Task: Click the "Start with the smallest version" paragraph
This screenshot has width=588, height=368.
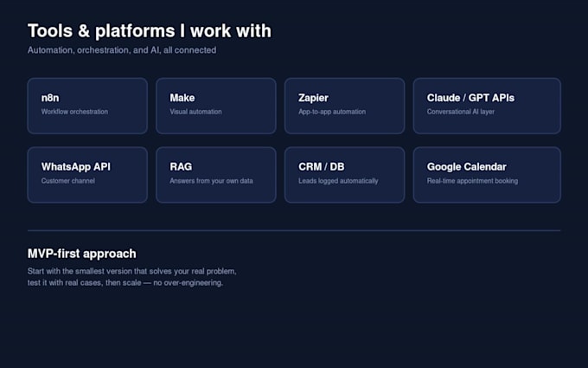Action: [x=132, y=277]
